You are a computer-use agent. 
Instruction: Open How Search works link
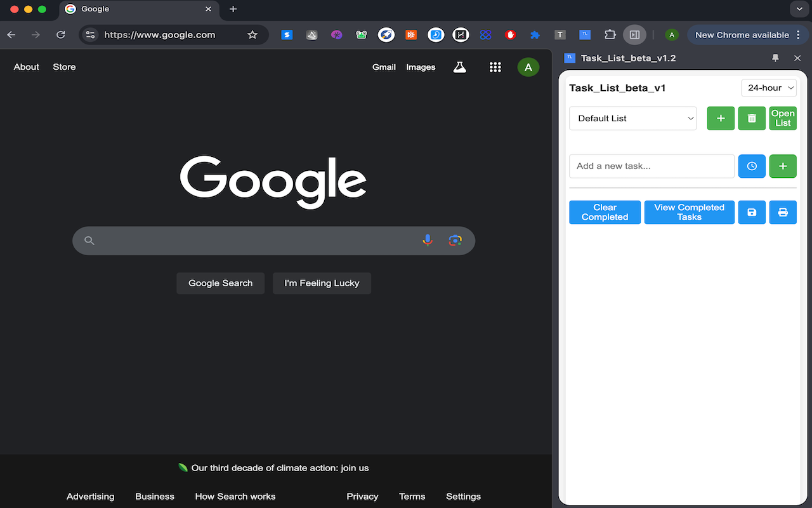coord(235,497)
